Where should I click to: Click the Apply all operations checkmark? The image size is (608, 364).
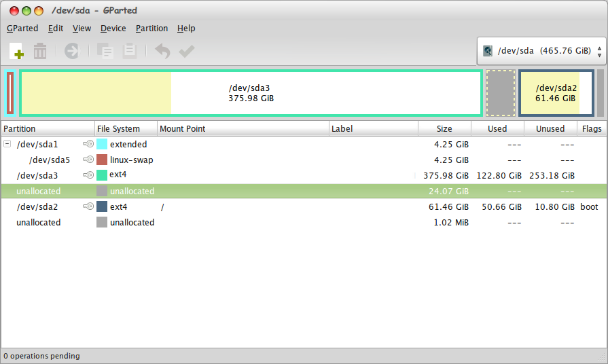pos(186,51)
